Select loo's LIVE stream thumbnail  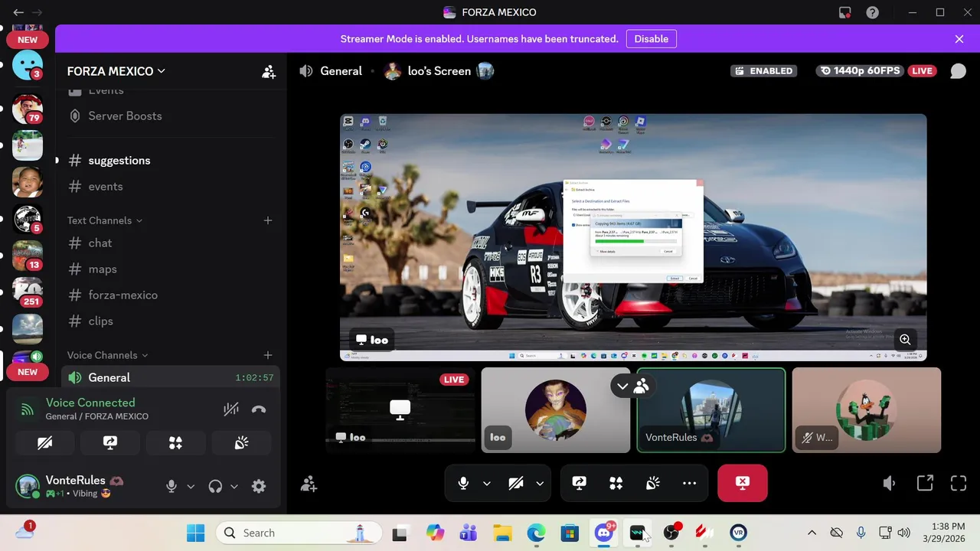tap(400, 410)
